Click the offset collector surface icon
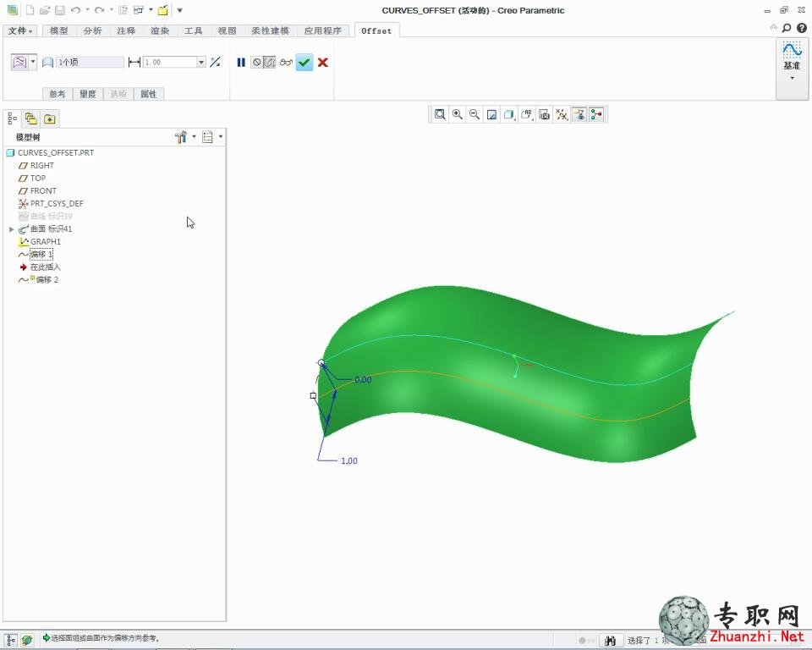Screen dimensions: 812x650 pos(47,62)
